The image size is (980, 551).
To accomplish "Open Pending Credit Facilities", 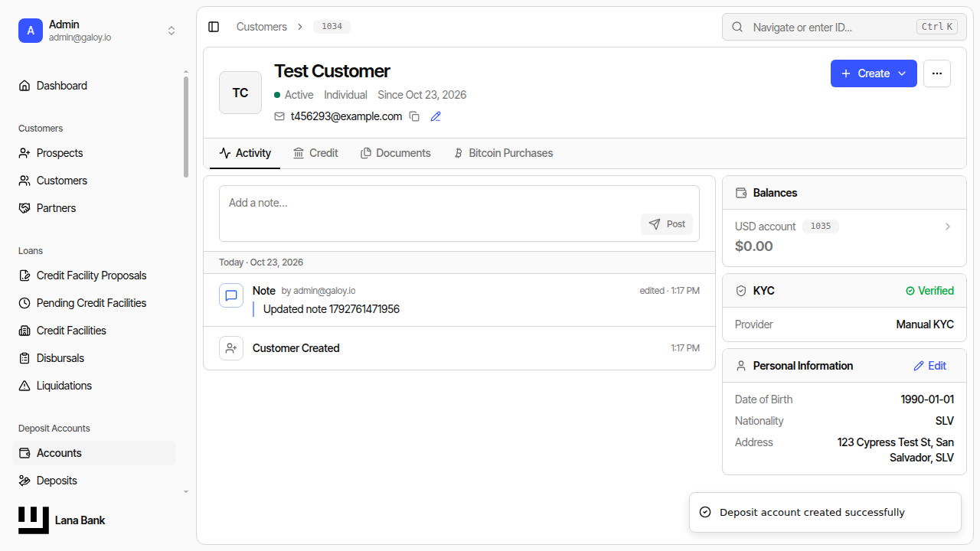I will [94, 303].
